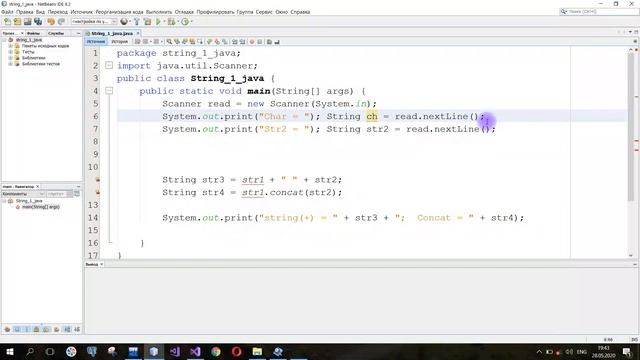Click the New File toolbar icon

click(x=7, y=22)
